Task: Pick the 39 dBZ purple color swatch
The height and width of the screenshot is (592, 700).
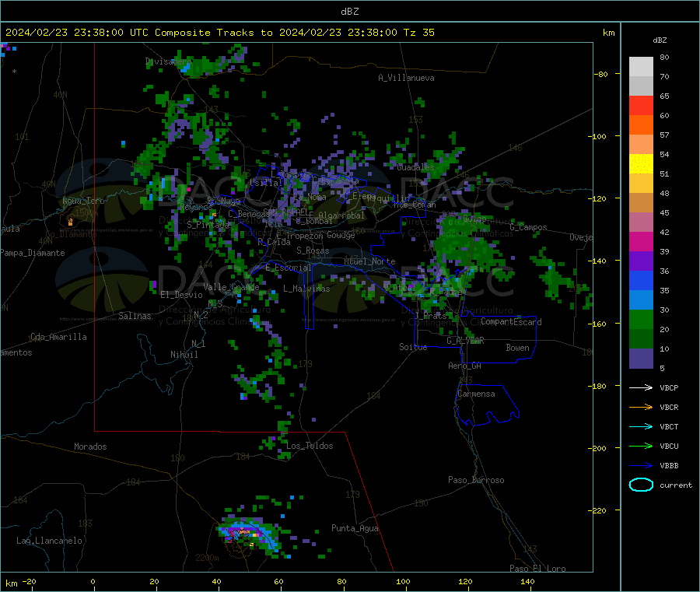Action: (641, 261)
